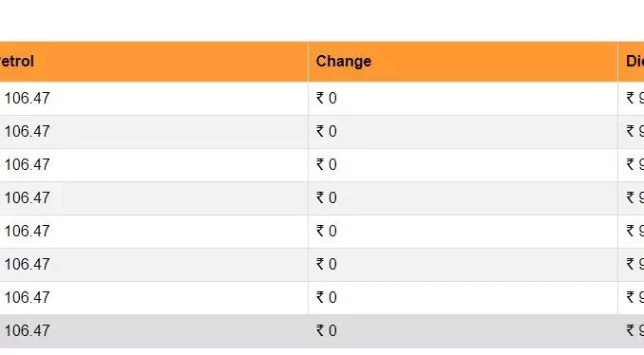Select the sixth row petrol price 106.47
The height and width of the screenshot is (355, 644).
[27, 264]
